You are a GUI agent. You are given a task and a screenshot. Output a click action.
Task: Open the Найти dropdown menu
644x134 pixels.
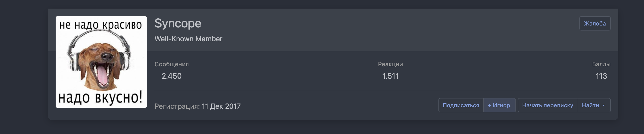[594, 105]
